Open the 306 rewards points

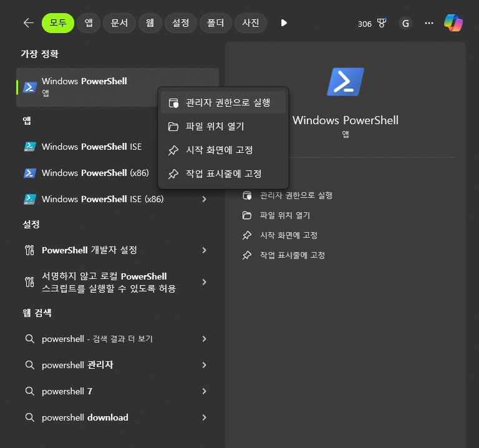pos(365,24)
